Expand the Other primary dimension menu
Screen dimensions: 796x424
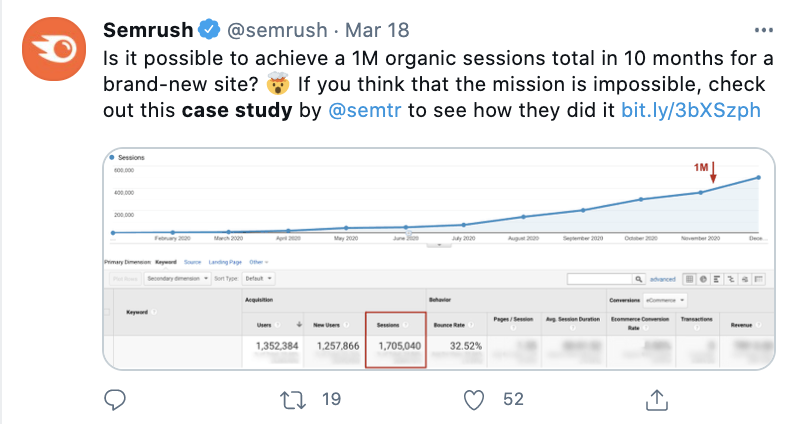pos(258,262)
